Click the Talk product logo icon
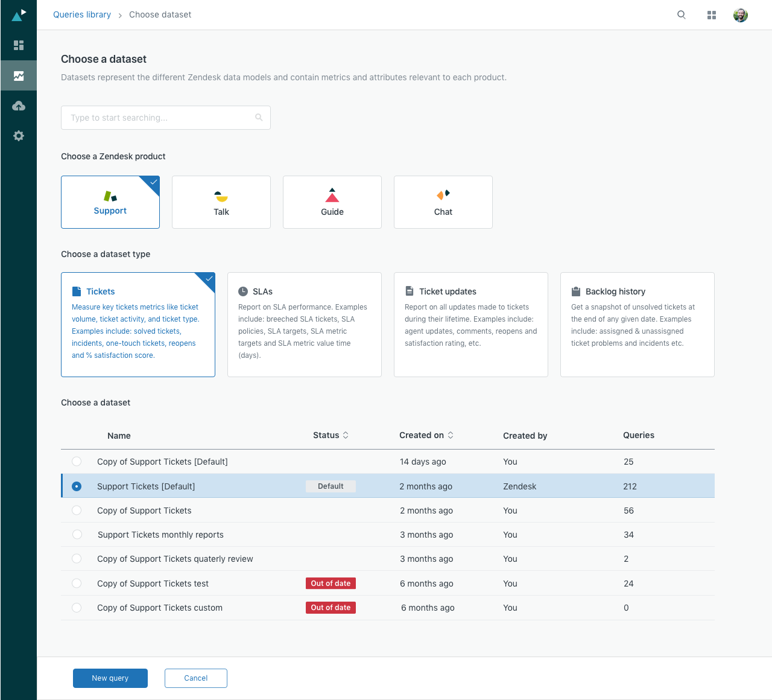Viewport: 772px width, 700px height. coord(221,196)
